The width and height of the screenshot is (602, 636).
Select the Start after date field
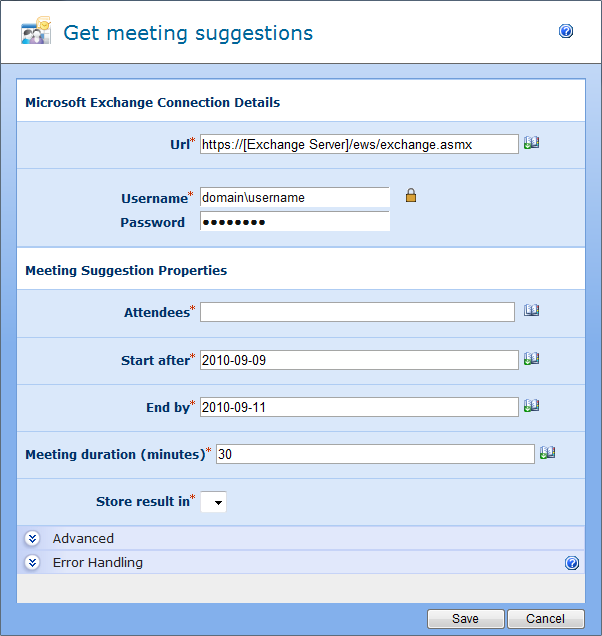[x=359, y=359]
